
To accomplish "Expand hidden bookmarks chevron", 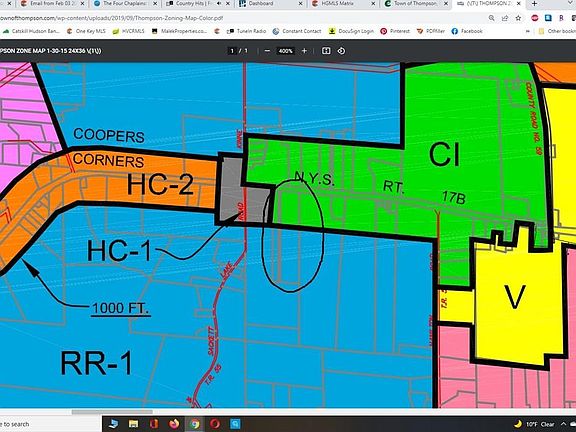I will [x=528, y=31].
